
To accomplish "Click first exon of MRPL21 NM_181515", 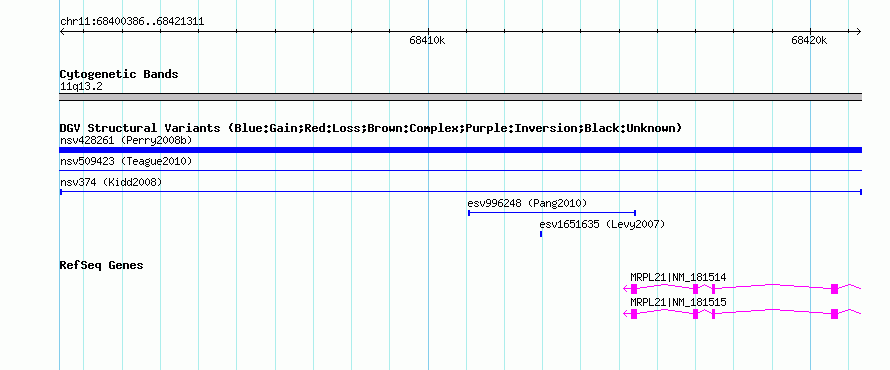I will point(634,314).
